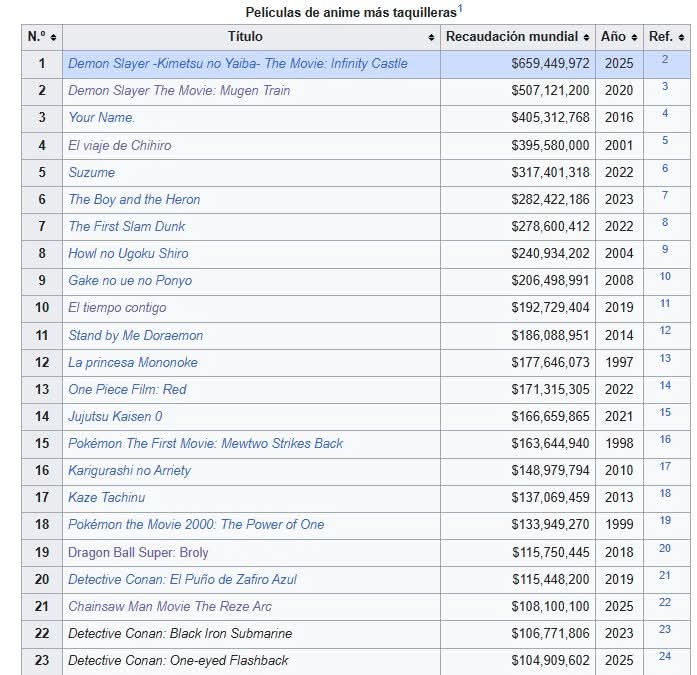This screenshot has height=675, width=697.
Task: Select the $659,449,972 revenue cell
Action: (x=518, y=64)
